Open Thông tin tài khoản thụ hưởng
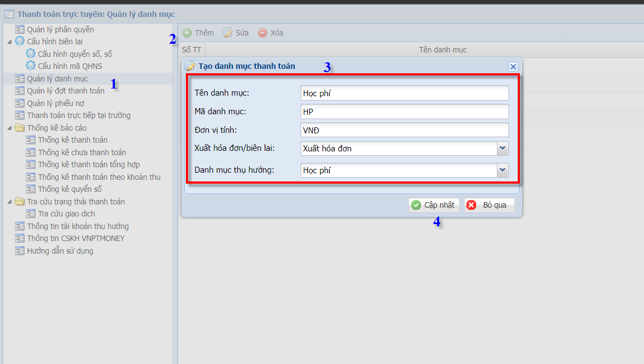The height and width of the screenshot is (364, 644). [78, 226]
